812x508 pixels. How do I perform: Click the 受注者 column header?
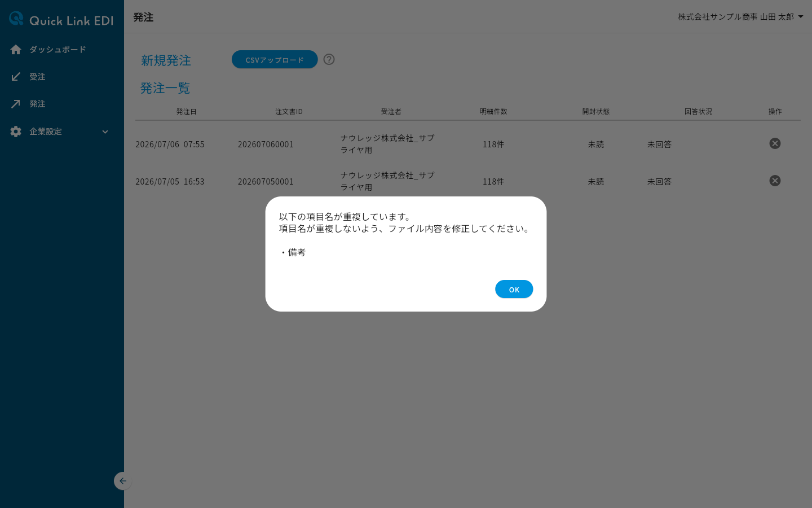391,112
